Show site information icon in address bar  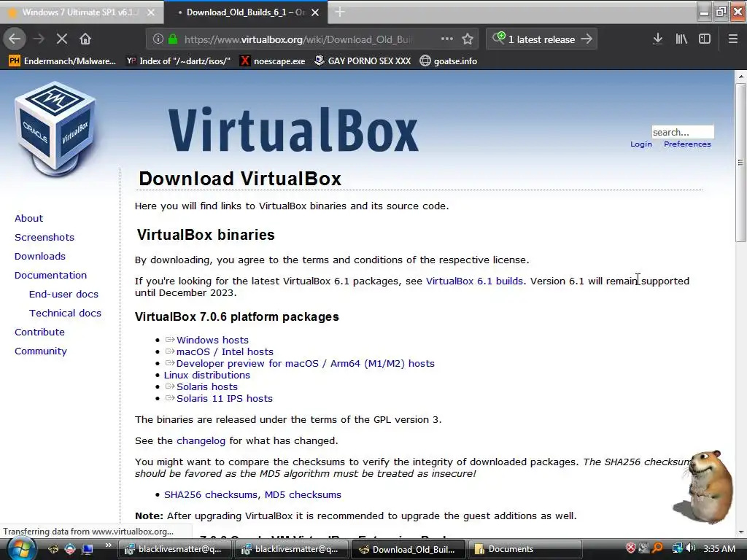158,39
